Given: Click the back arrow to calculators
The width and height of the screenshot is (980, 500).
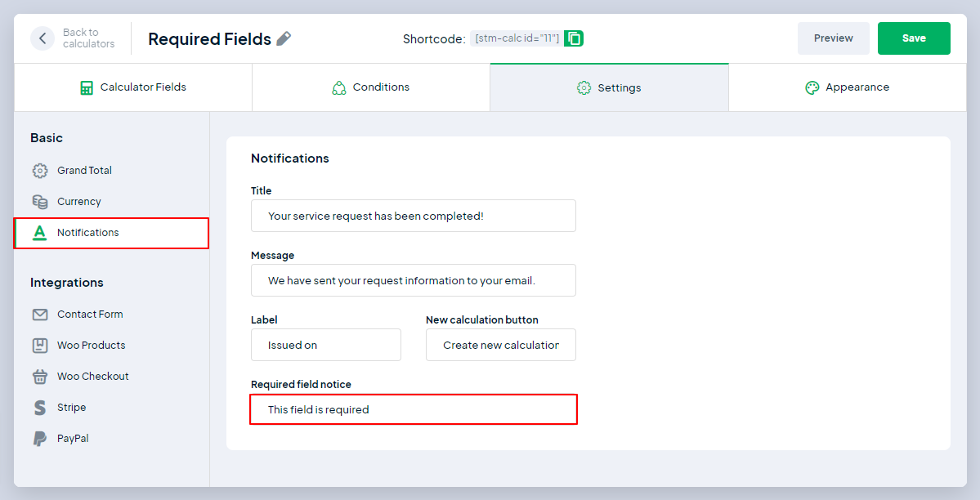Looking at the screenshot, I should coord(43,38).
